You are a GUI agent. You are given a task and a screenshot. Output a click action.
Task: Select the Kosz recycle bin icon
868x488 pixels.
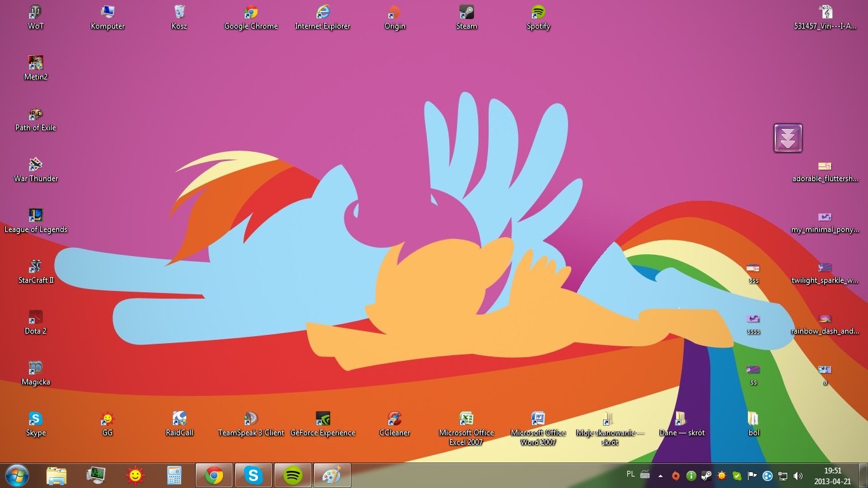click(x=179, y=18)
